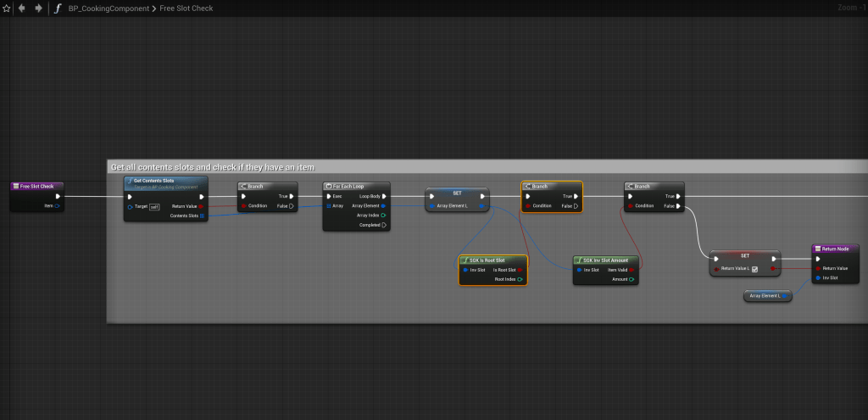Image resolution: width=868 pixels, height=420 pixels.
Task: Click the Item output pin on Free Slot Check
Action: pyautogui.click(x=57, y=205)
